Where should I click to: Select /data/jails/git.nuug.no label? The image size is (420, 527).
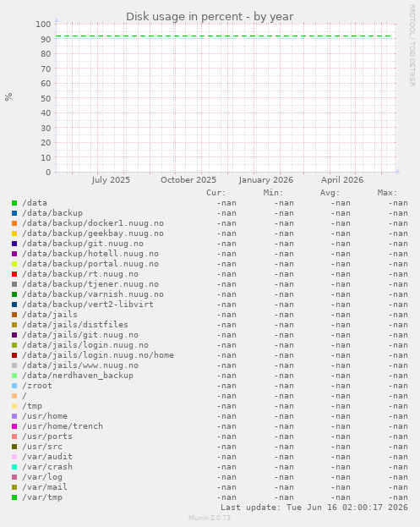[80, 335]
